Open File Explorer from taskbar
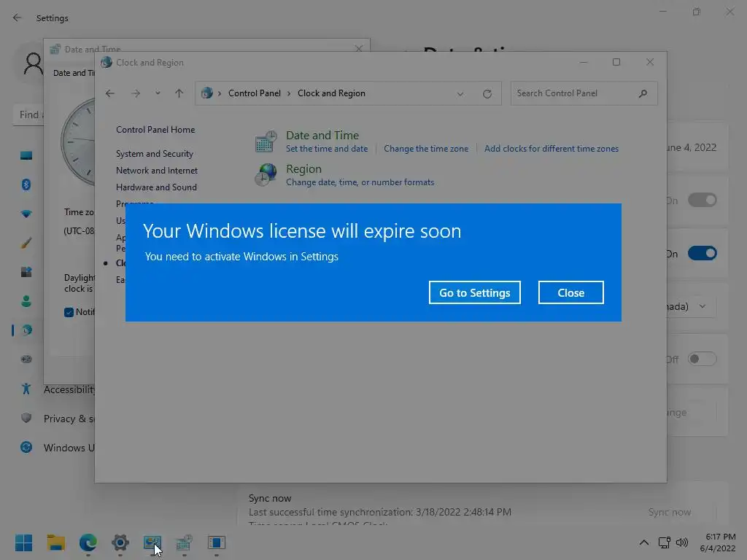The width and height of the screenshot is (747, 560). point(55,542)
